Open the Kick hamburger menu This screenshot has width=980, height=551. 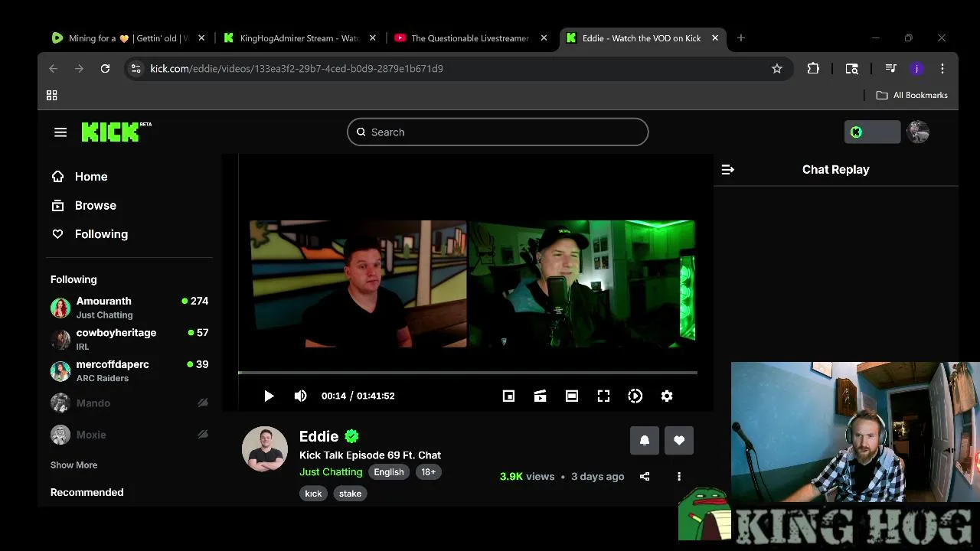60,132
